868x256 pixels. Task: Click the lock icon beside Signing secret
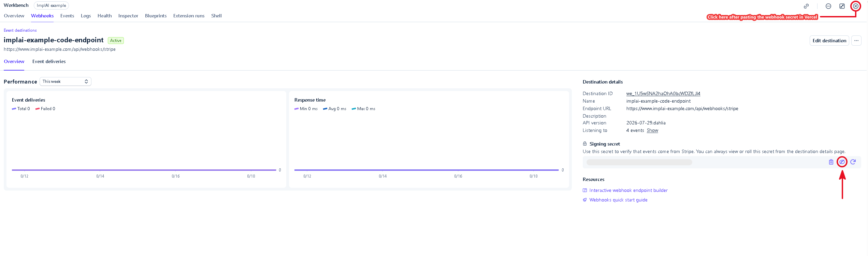click(x=585, y=144)
